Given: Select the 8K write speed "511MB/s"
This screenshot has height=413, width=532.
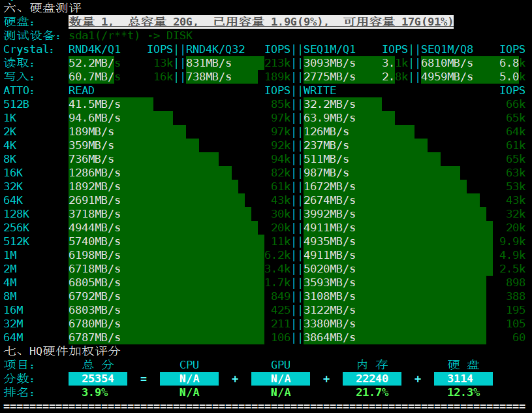Looking at the screenshot, I should [326, 159].
